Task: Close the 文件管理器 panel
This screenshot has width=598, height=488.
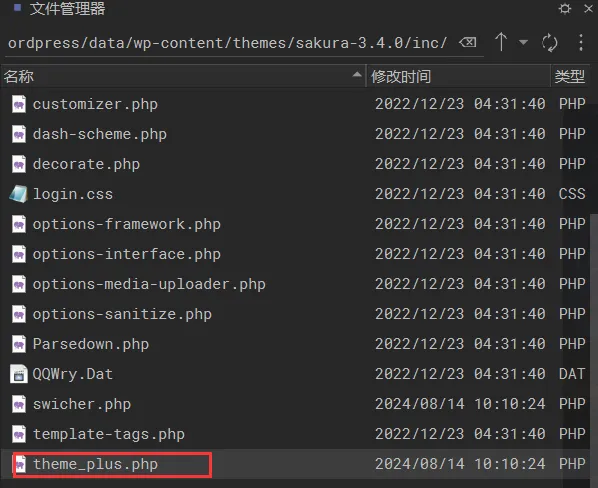Action: click(x=588, y=8)
